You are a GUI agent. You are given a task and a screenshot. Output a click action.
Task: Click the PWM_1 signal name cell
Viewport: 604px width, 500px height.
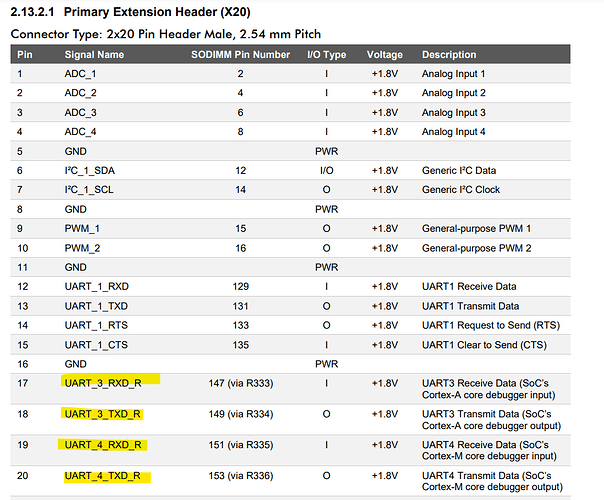[x=83, y=228]
